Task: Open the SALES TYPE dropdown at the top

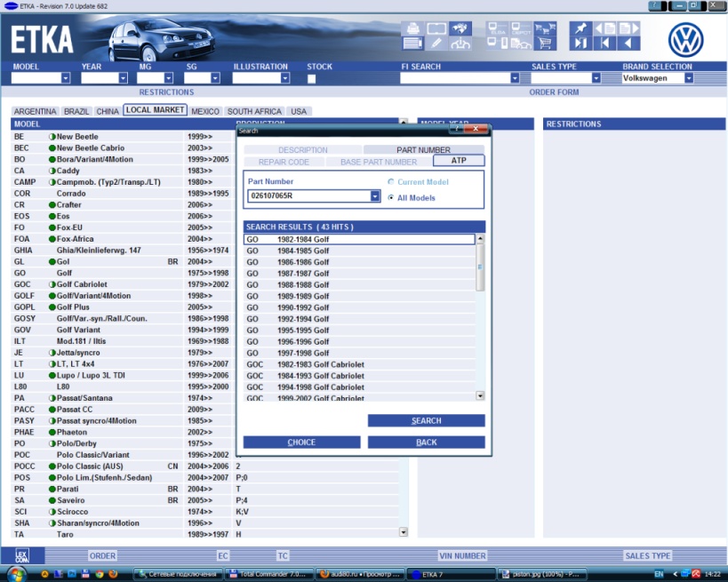Action: pyautogui.click(x=596, y=78)
